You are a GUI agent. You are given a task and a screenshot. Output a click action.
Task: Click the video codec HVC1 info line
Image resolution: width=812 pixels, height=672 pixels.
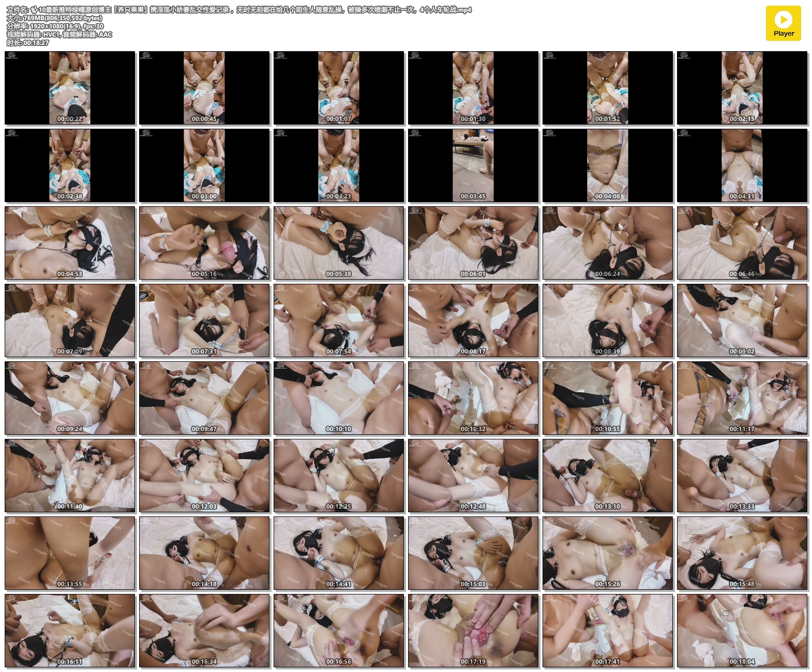[59, 35]
